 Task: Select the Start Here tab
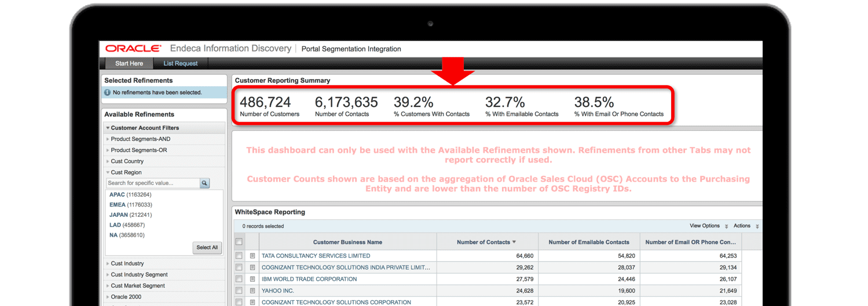pyautogui.click(x=129, y=64)
